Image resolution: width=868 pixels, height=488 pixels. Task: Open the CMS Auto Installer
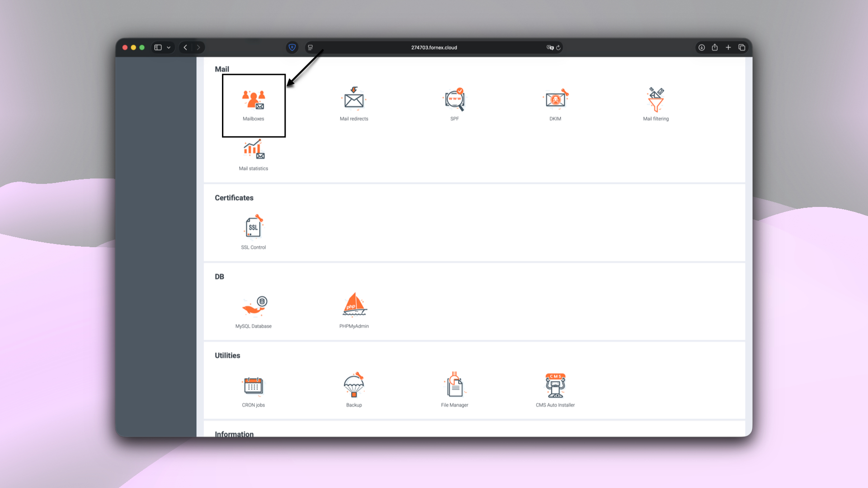tap(555, 389)
